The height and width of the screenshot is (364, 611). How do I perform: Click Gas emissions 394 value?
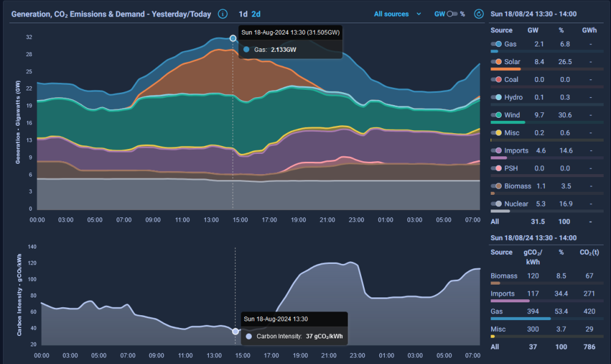533,311
